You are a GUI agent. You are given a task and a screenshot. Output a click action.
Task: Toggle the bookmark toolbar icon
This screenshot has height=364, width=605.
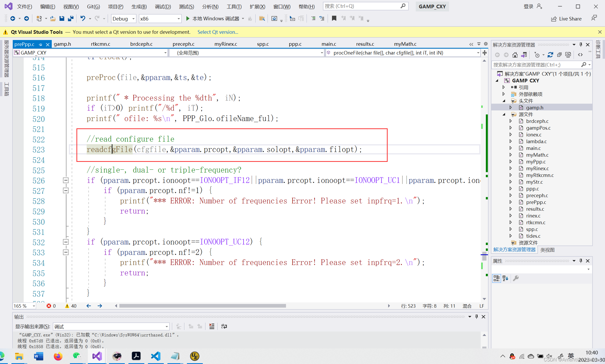[x=334, y=18]
